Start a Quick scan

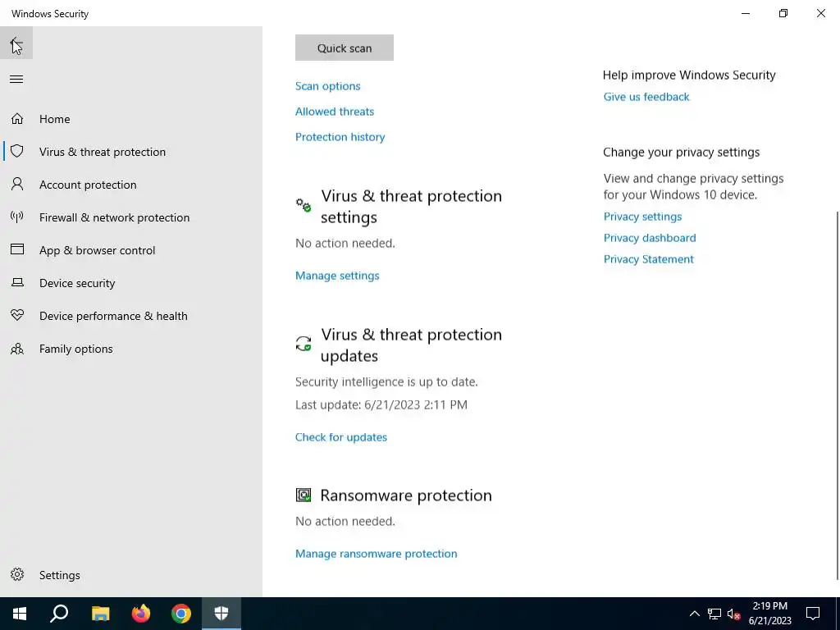click(345, 48)
